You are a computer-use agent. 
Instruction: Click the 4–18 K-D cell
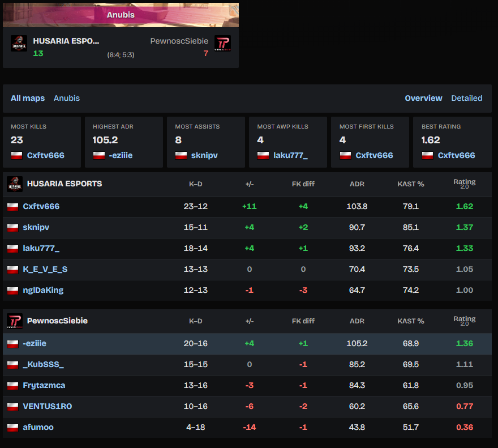[x=196, y=428]
